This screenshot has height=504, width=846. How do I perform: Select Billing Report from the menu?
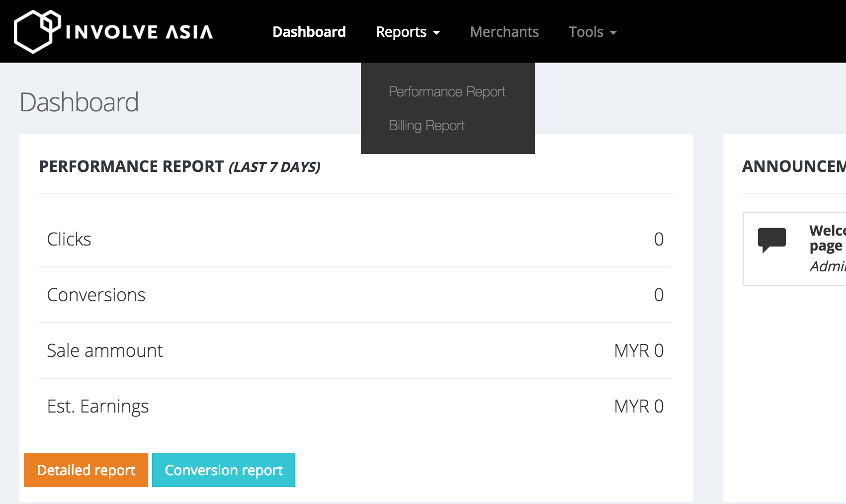click(426, 125)
